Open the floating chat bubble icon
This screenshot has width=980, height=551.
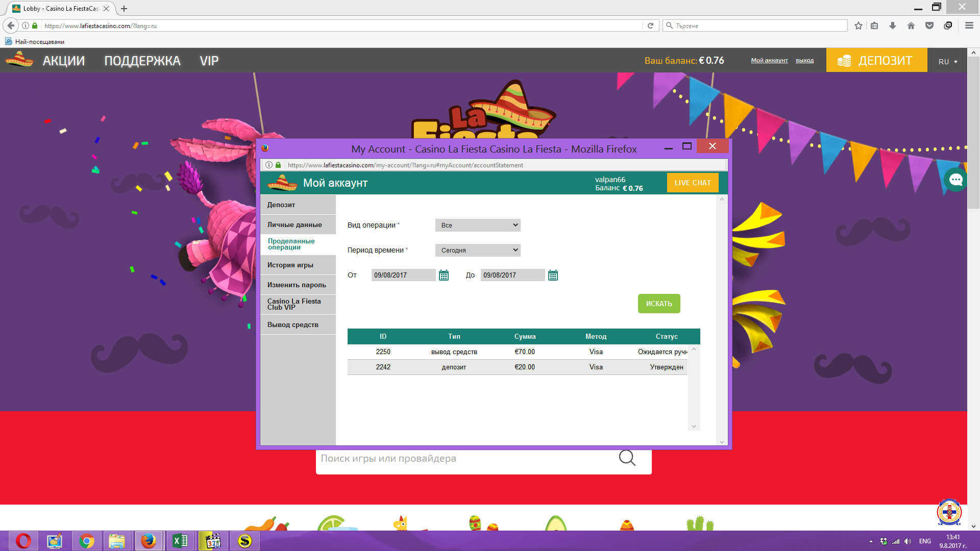click(955, 180)
